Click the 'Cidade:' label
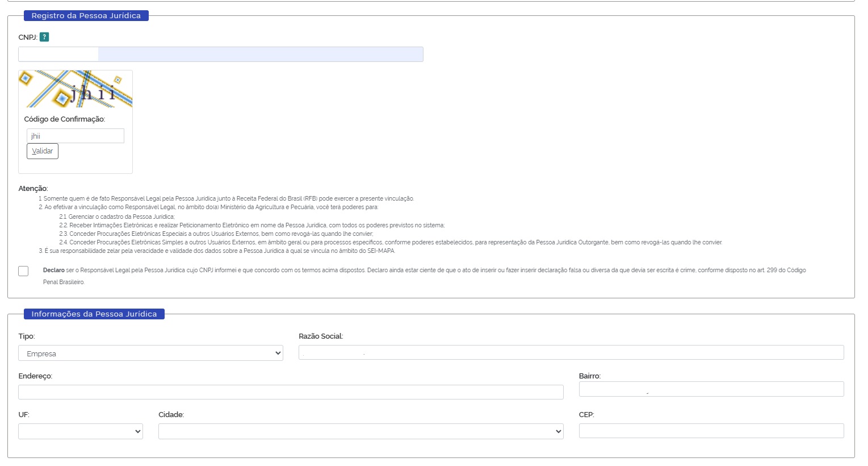The image size is (868, 466). 171,415
